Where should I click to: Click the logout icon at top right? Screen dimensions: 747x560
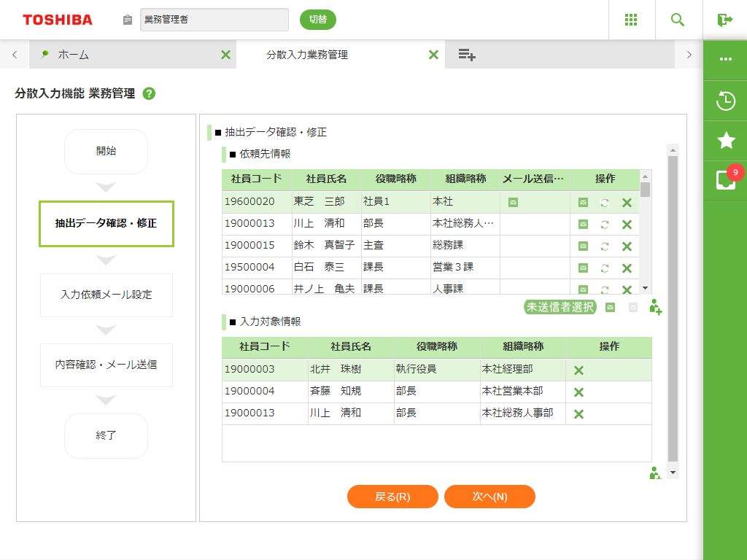pos(724,20)
